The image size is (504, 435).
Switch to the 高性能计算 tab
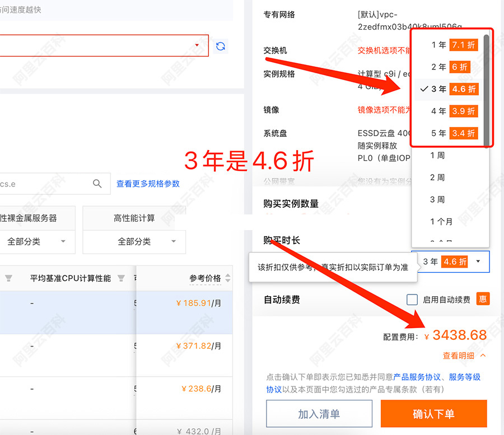coord(133,219)
